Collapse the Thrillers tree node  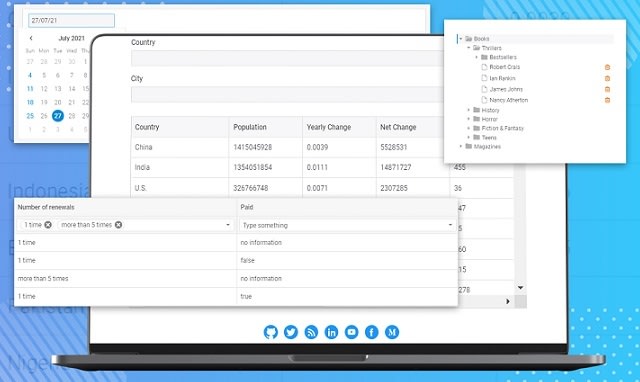pos(469,48)
